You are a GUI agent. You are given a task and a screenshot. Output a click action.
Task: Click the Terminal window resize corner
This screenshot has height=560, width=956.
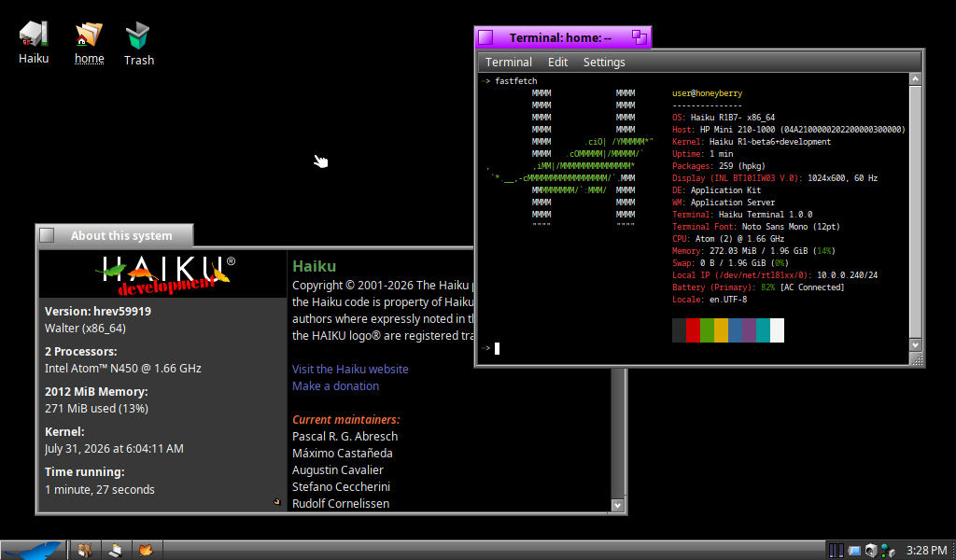pos(917,359)
